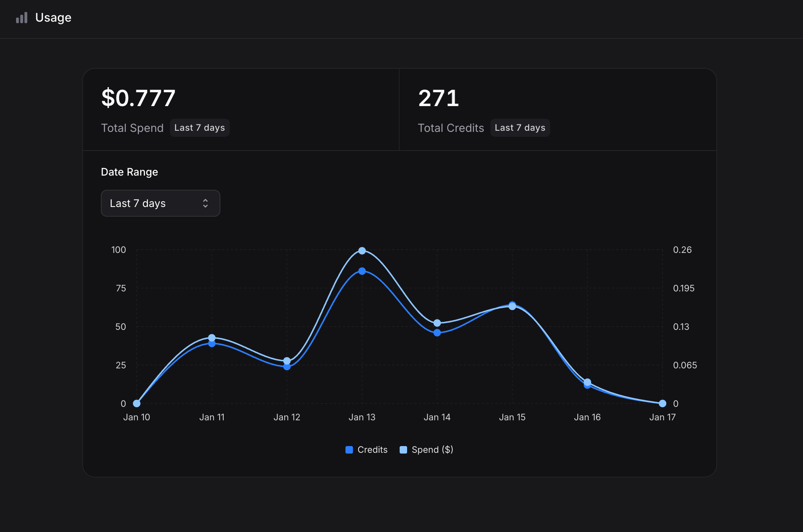Toggle the Credits series in the legend
This screenshot has height=532, width=803.
pyautogui.click(x=366, y=449)
